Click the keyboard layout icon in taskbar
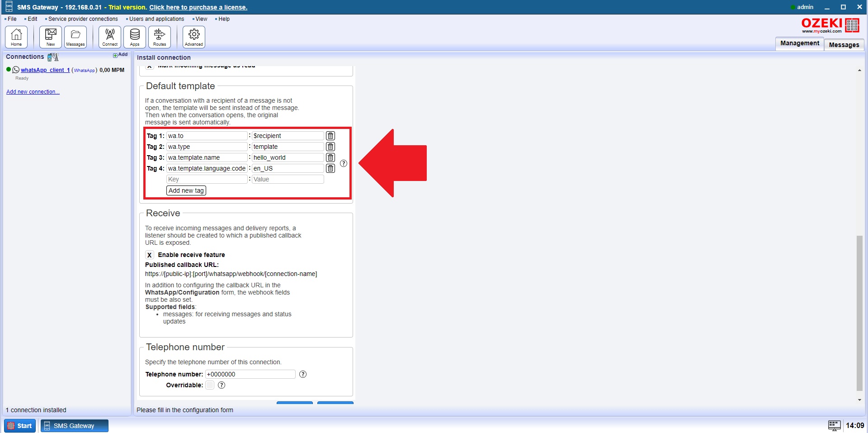Viewport: 868px width, 433px height. (x=835, y=425)
